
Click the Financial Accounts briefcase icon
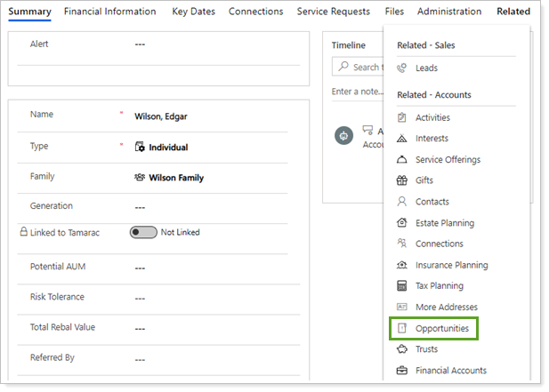click(x=401, y=371)
